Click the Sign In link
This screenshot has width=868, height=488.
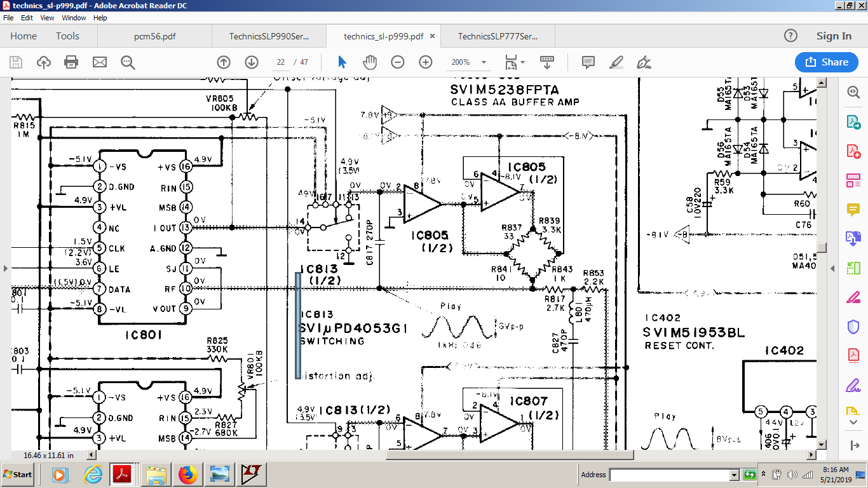pos(834,36)
